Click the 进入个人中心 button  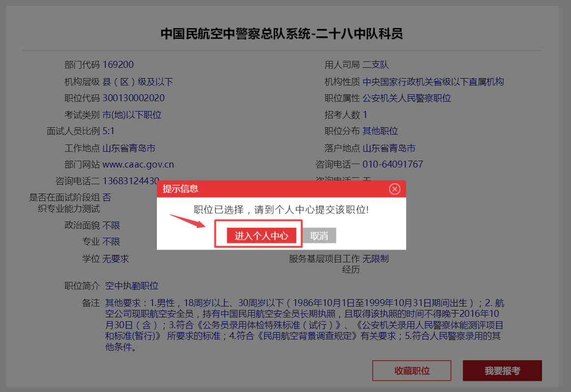(261, 236)
